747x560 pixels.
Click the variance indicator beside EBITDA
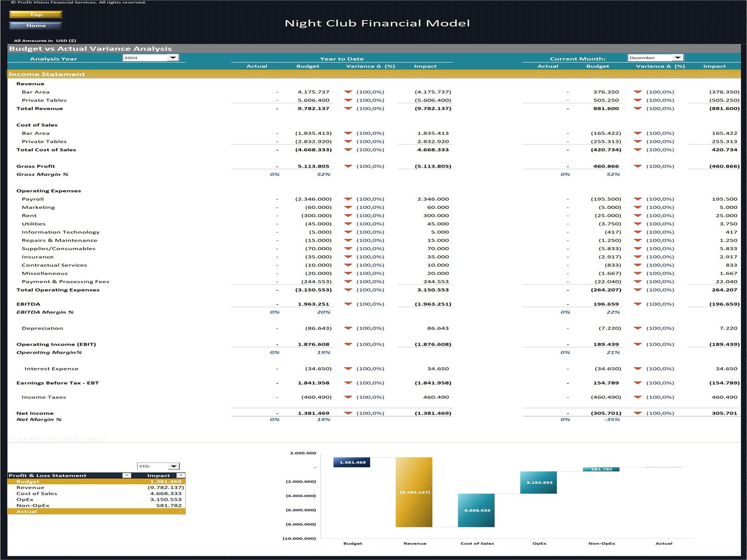pyautogui.click(x=348, y=304)
